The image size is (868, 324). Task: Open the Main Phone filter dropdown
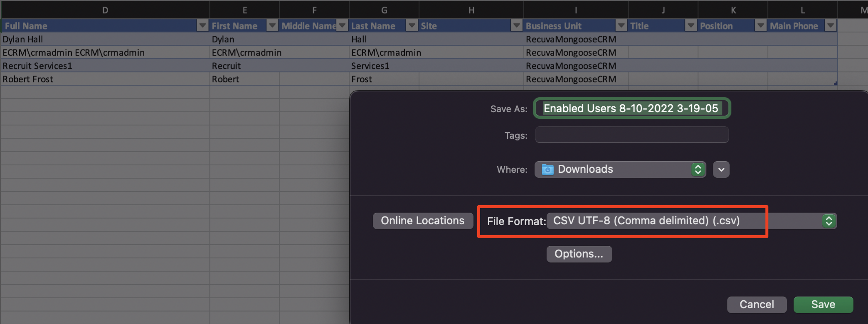click(x=831, y=26)
